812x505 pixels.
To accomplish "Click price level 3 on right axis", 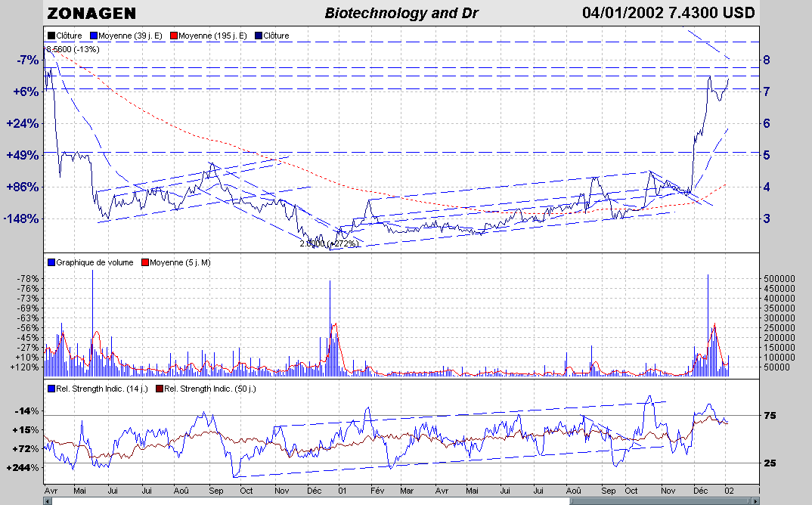I will [x=767, y=218].
